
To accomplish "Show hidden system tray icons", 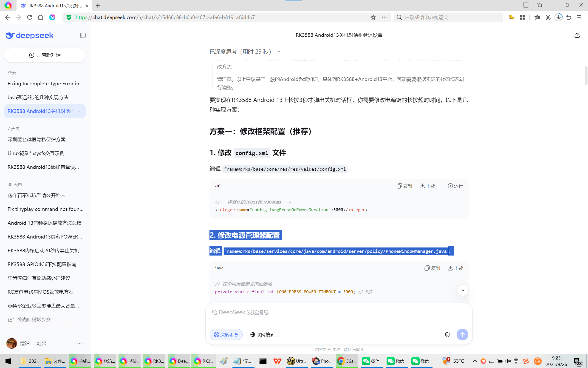I will click(x=475, y=361).
